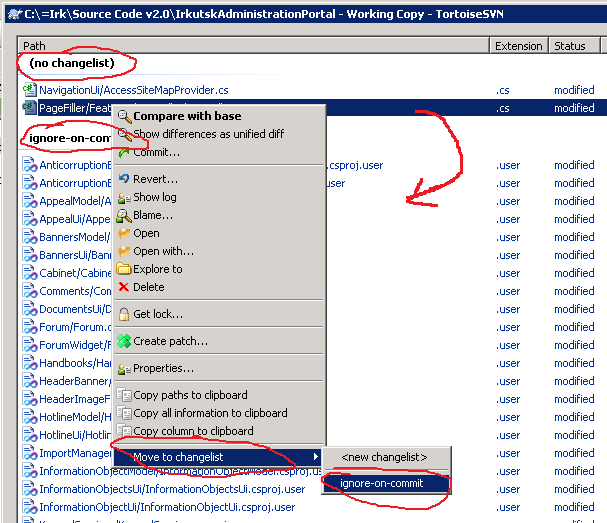Select InformationObjectUi/InformationObjectUi.csproj.user row

(x=314, y=507)
